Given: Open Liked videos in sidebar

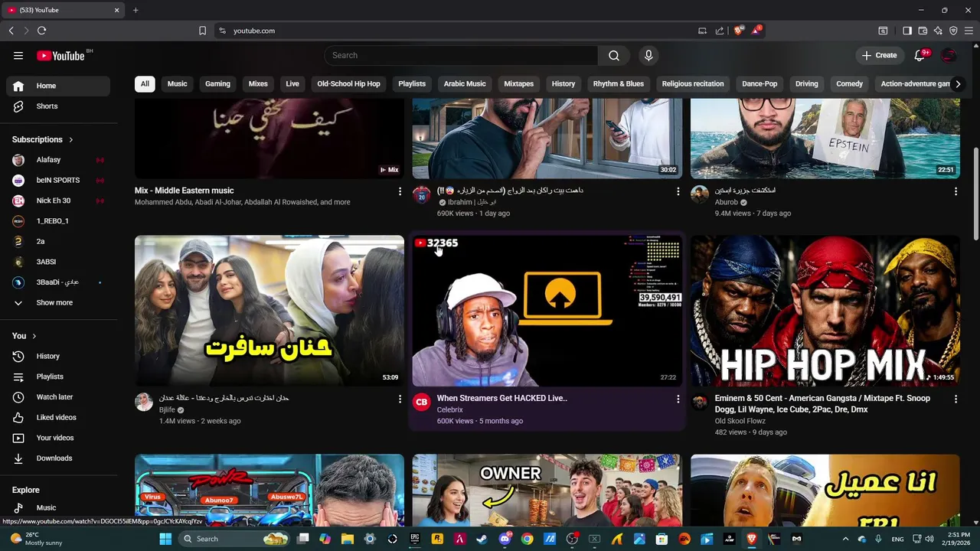Looking at the screenshot, I should click(x=58, y=417).
